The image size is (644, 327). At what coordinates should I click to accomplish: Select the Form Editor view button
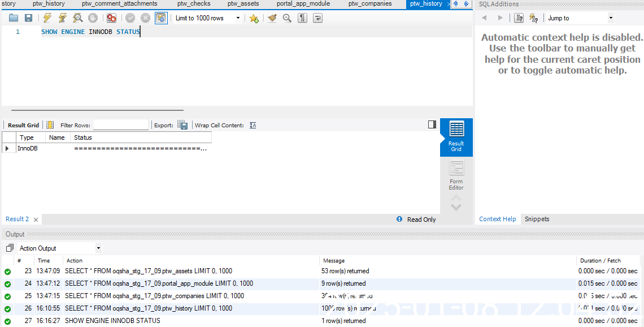click(456, 175)
